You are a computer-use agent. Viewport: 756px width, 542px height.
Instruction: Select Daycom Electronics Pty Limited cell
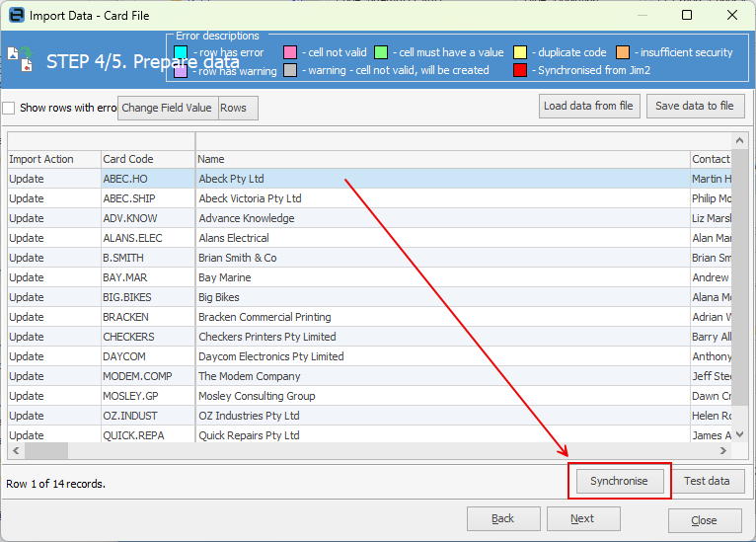click(442, 356)
